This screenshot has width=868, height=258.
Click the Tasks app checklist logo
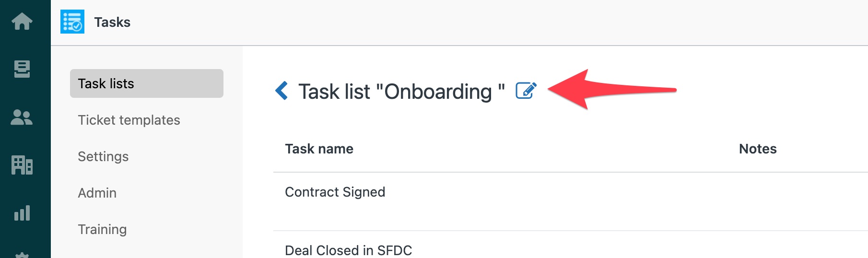(x=72, y=22)
